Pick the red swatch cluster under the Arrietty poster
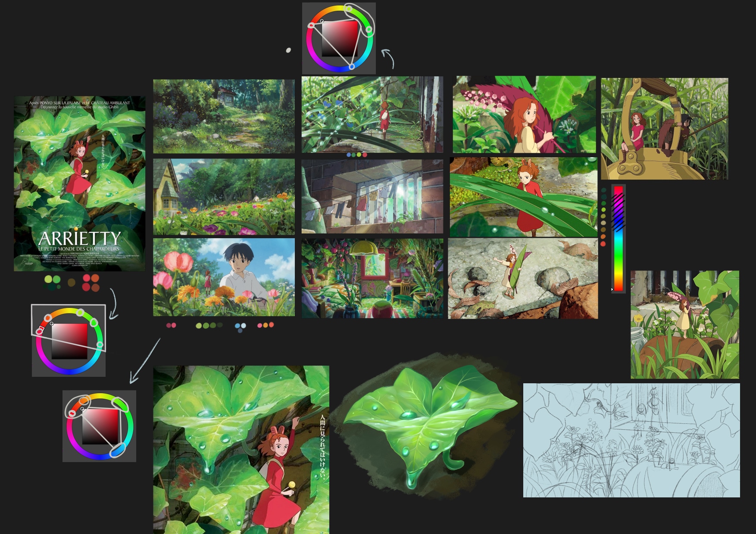The image size is (756, 534). [x=91, y=283]
